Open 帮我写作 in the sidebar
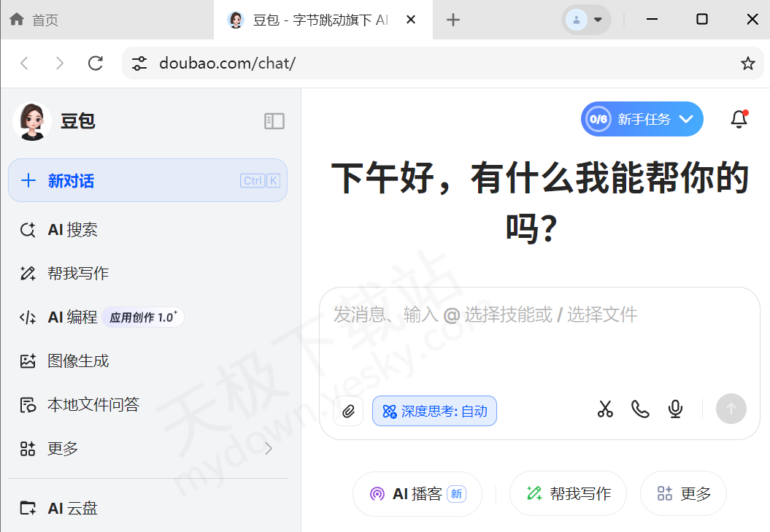Image resolution: width=770 pixels, height=532 pixels. [148, 273]
